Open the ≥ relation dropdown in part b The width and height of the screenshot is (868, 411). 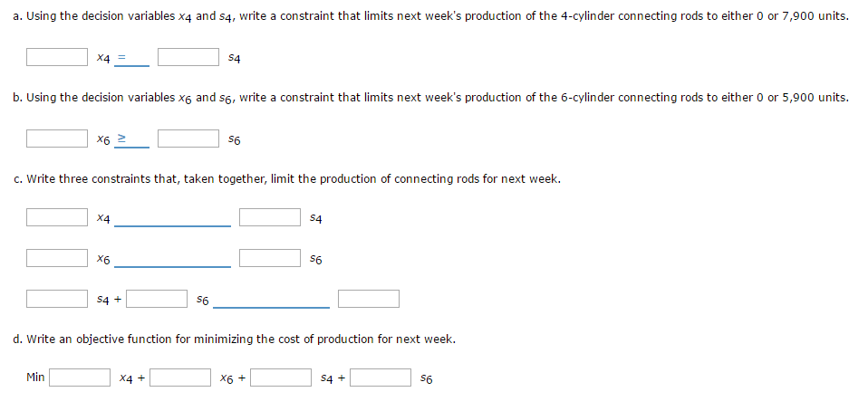click(x=131, y=139)
